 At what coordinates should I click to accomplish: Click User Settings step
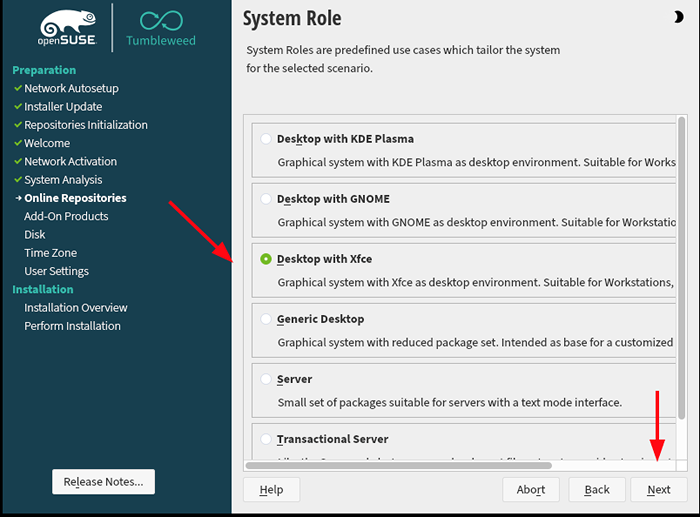pos(56,271)
